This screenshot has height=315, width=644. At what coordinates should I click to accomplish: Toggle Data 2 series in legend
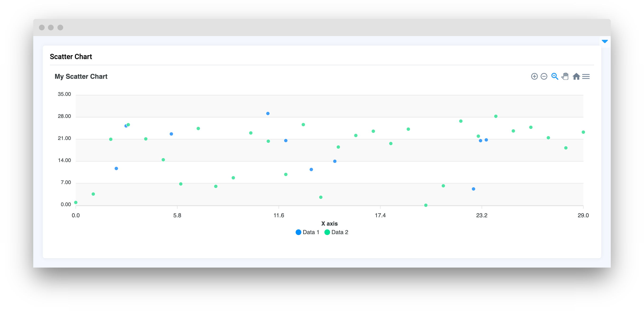pyautogui.click(x=340, y=232)
